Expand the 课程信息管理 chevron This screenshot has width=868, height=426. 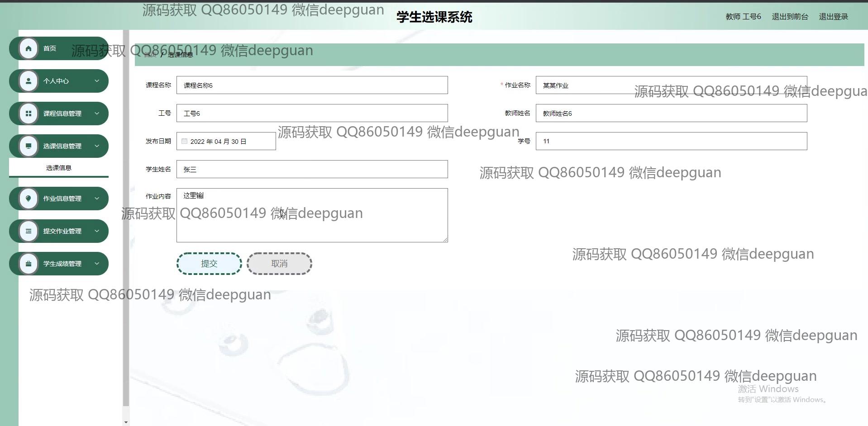point(96,114)
